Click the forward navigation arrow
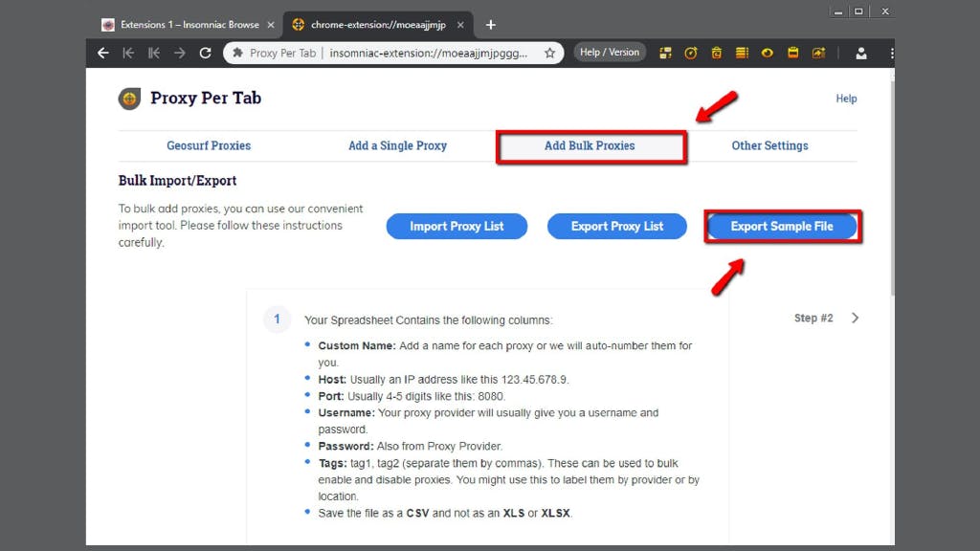The image size is (980, 551). point(179,54)
